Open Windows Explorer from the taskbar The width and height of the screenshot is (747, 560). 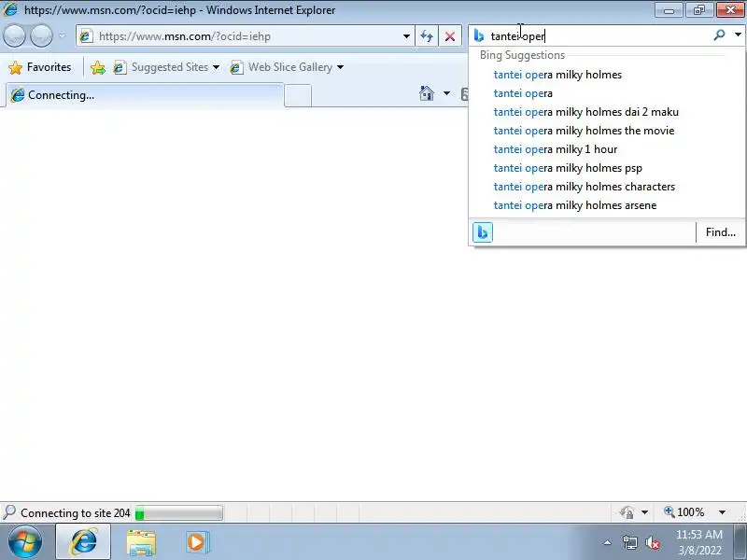click(x=141, y=542)
